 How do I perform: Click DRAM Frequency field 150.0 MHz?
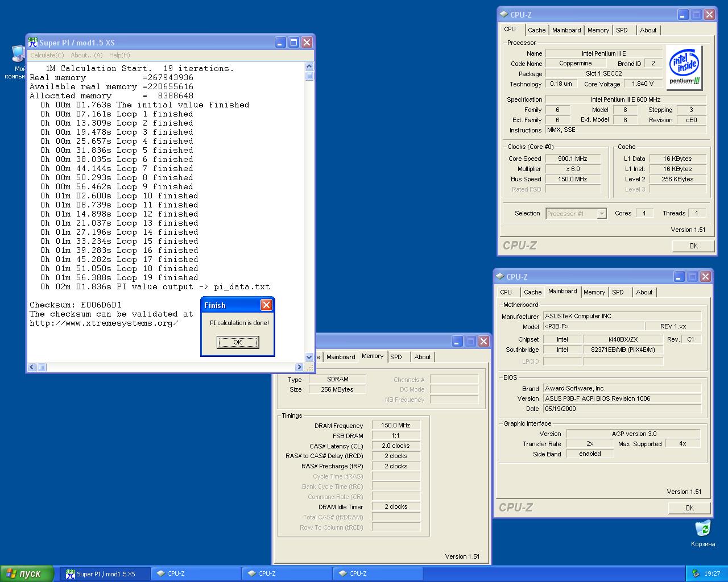click(396, 425)
